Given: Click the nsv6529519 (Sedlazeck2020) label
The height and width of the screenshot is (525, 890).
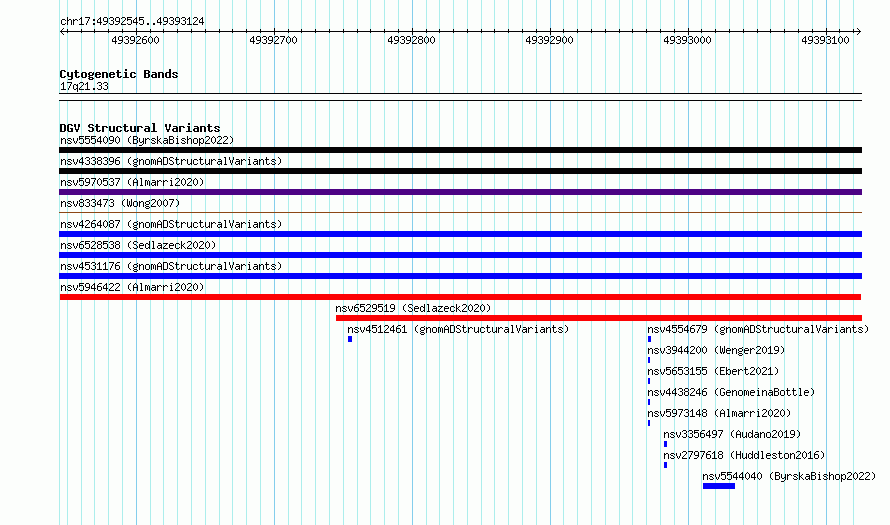Looking at the screenshot, I should [x=413, y=308].
